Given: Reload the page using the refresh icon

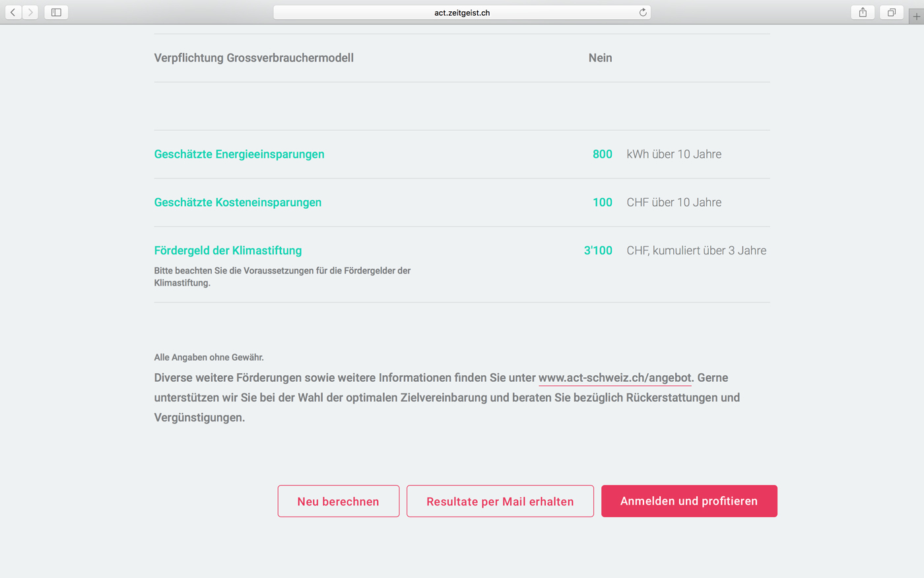Looking at the screenshot, I should [643, 13].
